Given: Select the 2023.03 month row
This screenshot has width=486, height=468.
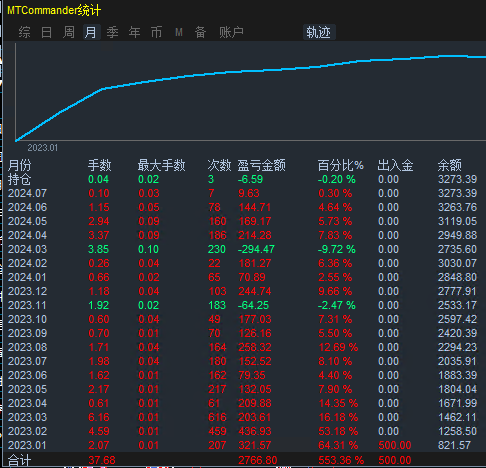Looking at the screenshot, I should point(243,417).
